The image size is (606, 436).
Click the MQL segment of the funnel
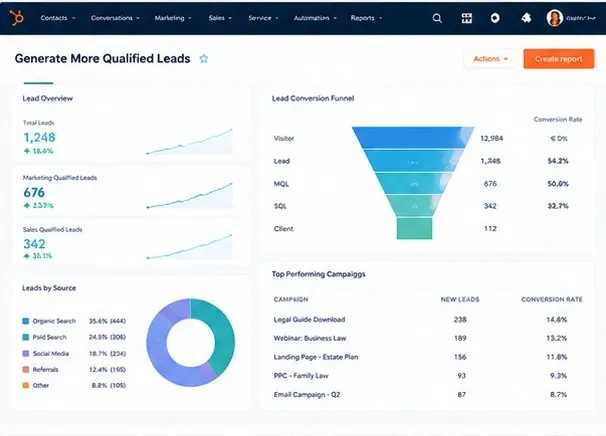[413, 184]
